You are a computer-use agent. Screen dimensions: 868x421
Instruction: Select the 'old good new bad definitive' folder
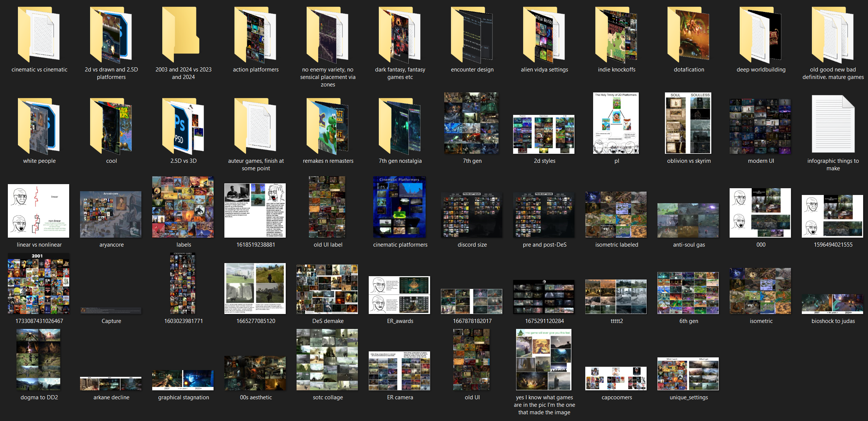point(833,34)
